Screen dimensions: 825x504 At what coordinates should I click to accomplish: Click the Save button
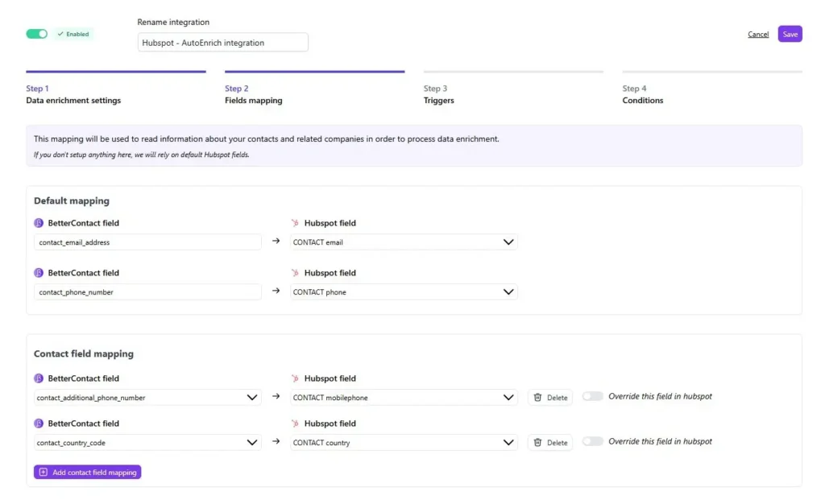click(x=790, y=34)
